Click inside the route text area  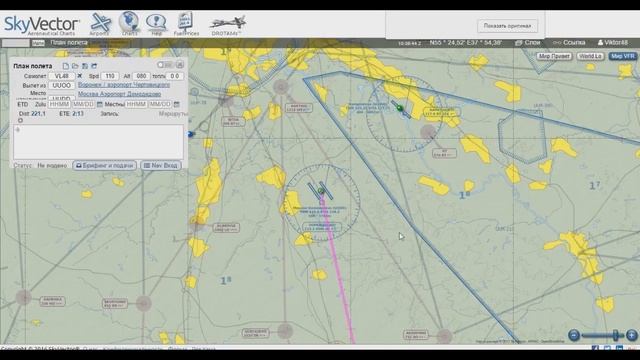[98, 142]
